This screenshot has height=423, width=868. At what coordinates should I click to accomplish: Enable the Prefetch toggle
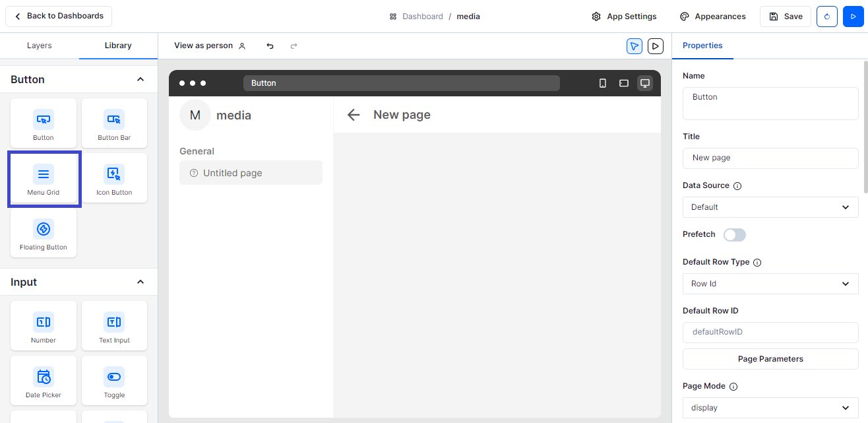pos(734,235)
